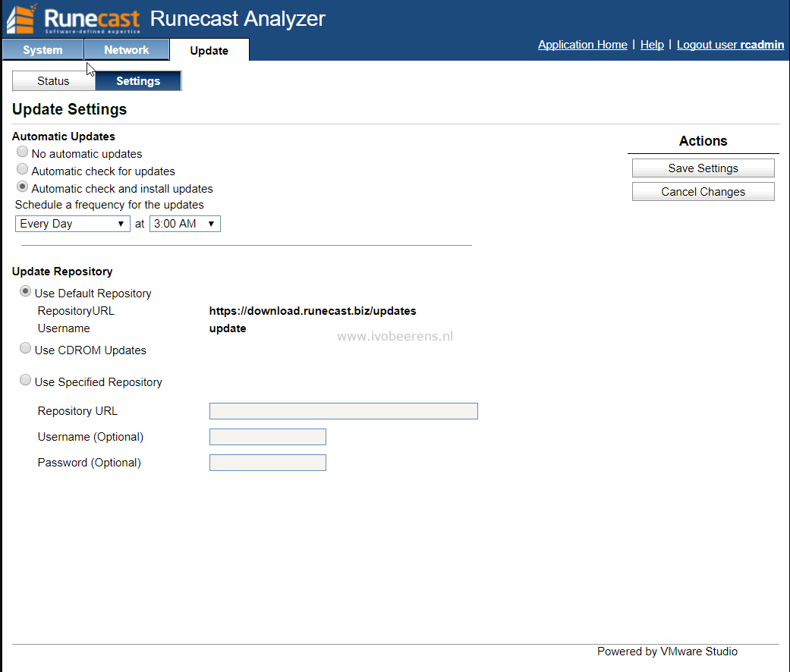The image size is (790, 672).
Task: Open the Help link
Action: pyautogui.click(x=652, y=45)
